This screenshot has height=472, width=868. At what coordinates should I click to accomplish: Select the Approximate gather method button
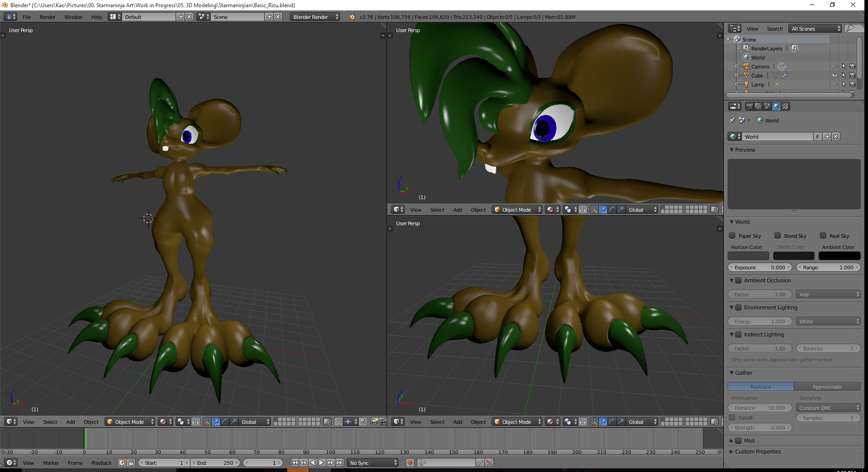(827, 387)
